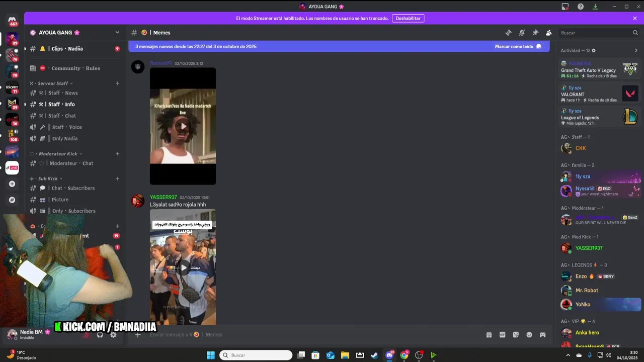Open the Actividad settings gear
644x362 pixels.
coord(594,51)
